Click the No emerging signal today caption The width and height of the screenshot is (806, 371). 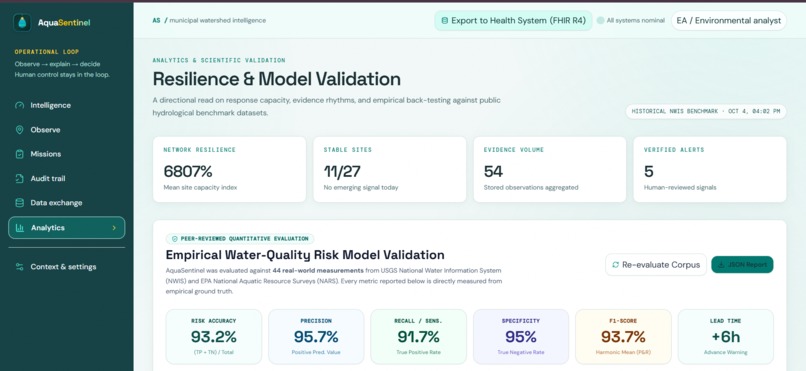[x=361, y=188]
